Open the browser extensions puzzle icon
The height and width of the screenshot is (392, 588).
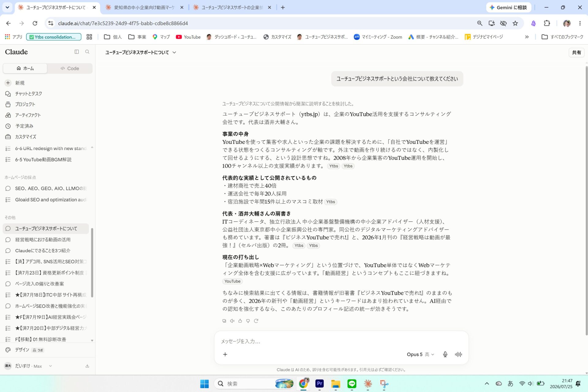tap(547, 23)
